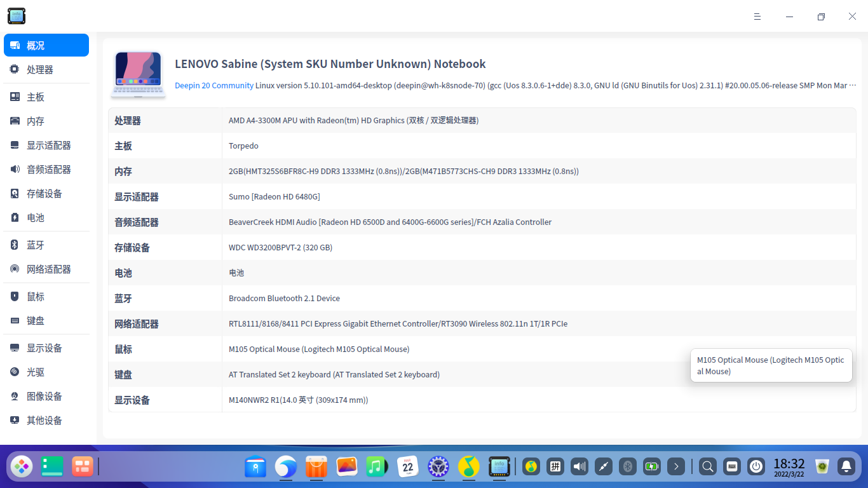The image size is (868, 488).
Task: Open the hamburger main menu in the title bar
Action: click(x=757, y=17)
